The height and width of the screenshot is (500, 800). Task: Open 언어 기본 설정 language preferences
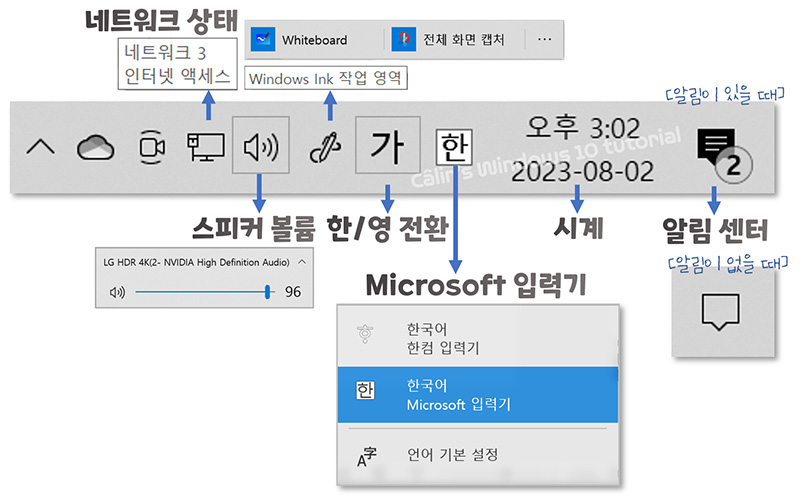[x=478, y=455]
